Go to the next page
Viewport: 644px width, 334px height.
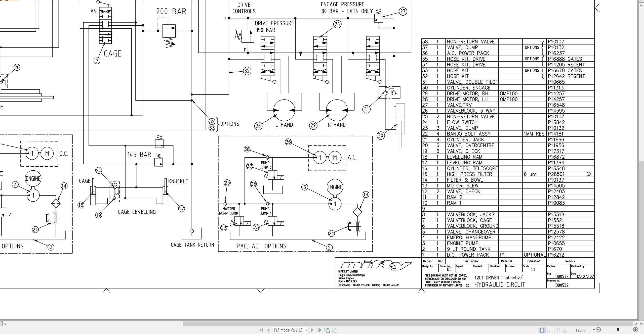(x=312, y=330)
